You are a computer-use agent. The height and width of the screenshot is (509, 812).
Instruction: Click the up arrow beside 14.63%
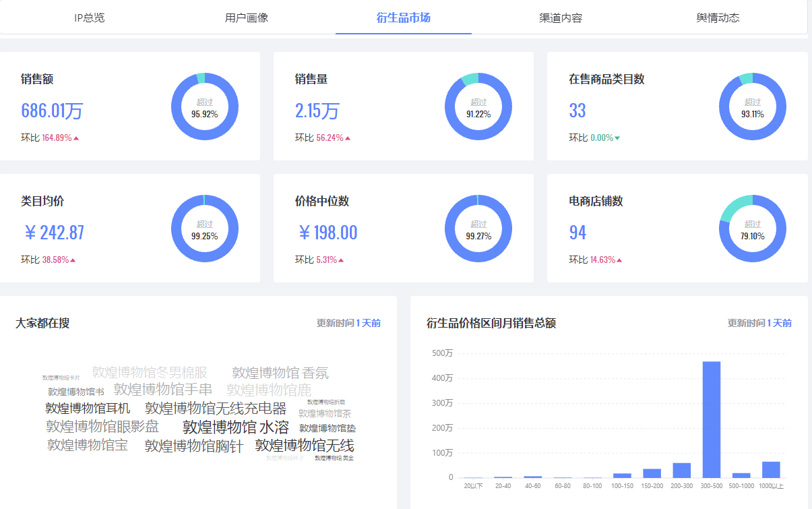[619, 260]
